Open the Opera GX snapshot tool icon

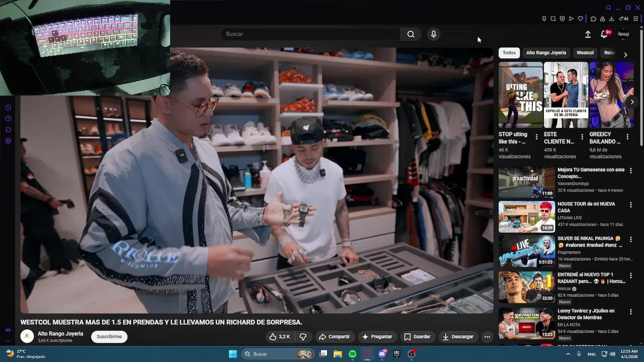(x=553, y=19)
